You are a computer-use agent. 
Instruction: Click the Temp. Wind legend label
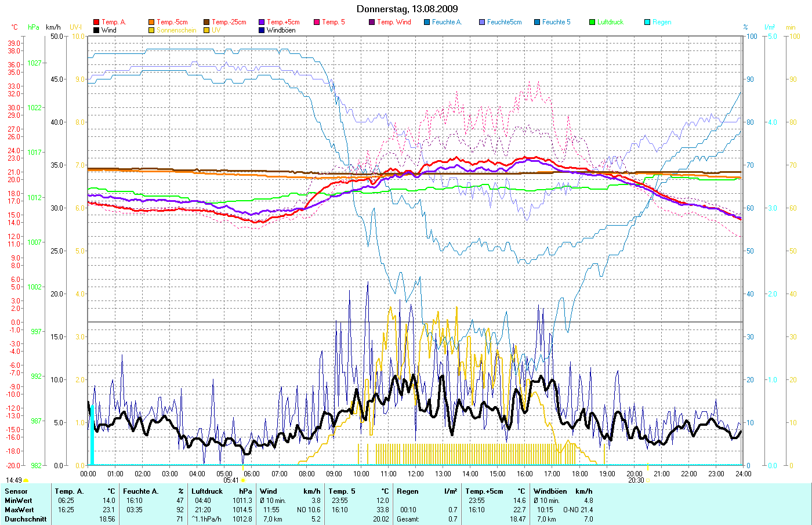coord(394,22)
